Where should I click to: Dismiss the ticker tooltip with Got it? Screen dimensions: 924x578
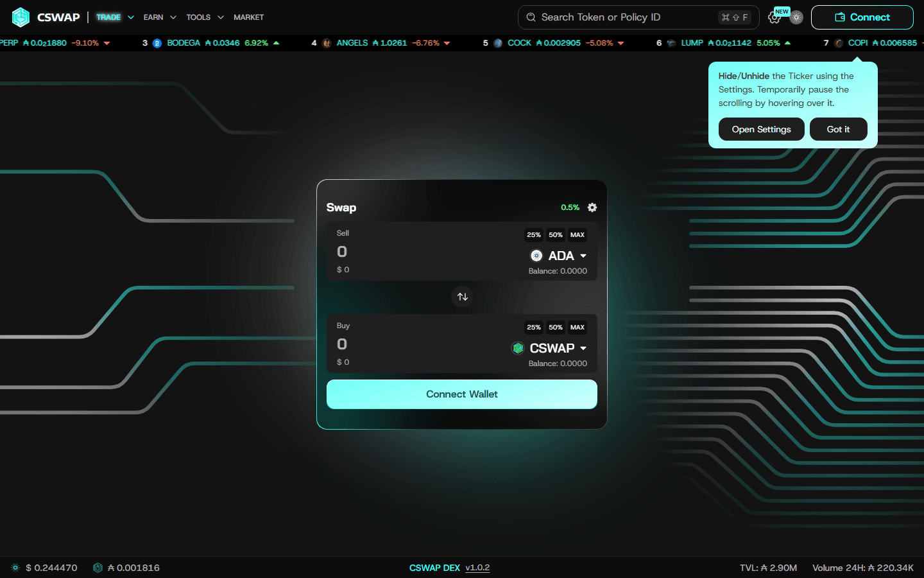839,129
